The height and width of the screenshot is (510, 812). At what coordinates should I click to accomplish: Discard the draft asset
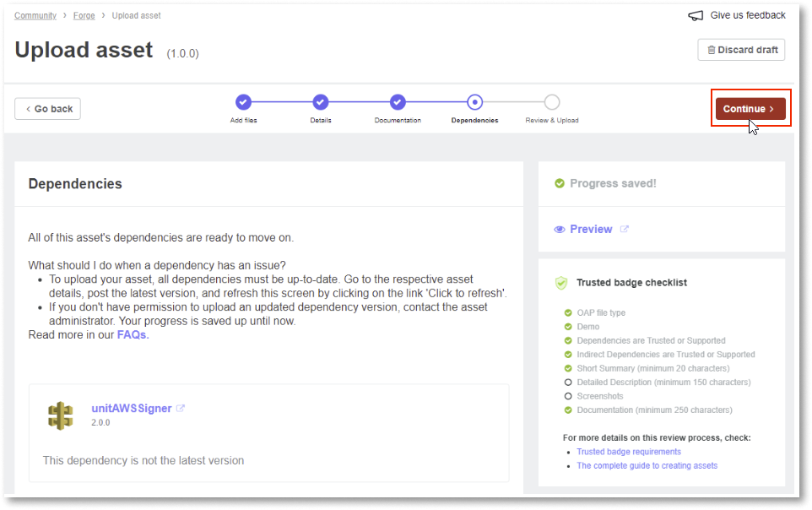741,50
